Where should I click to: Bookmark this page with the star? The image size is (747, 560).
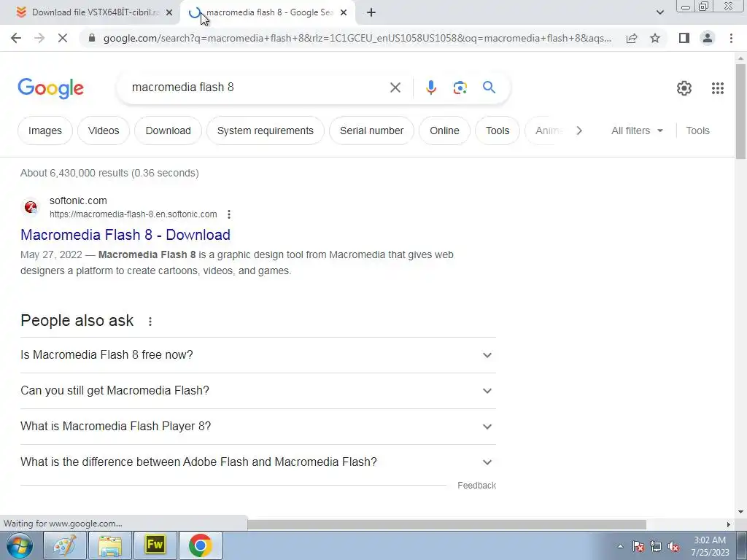point(655,38)
